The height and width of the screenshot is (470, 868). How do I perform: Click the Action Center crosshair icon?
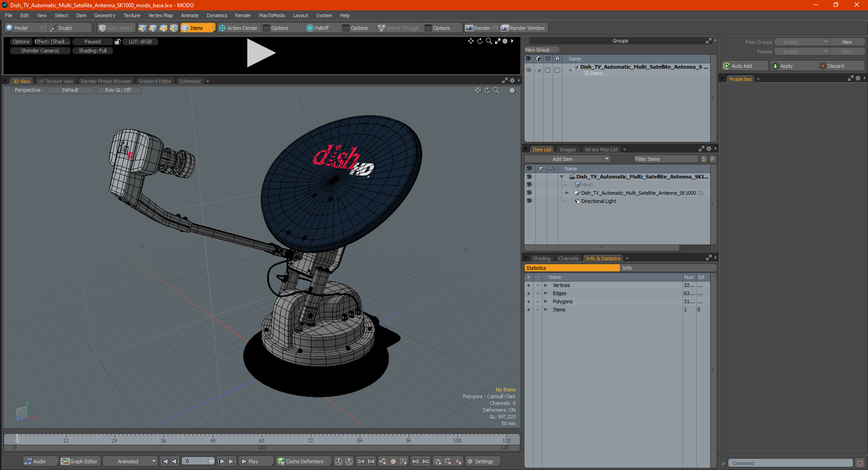222,28
